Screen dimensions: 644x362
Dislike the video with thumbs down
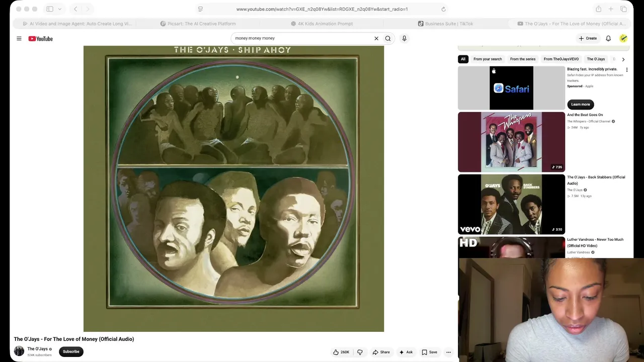(x=360, y=352)
